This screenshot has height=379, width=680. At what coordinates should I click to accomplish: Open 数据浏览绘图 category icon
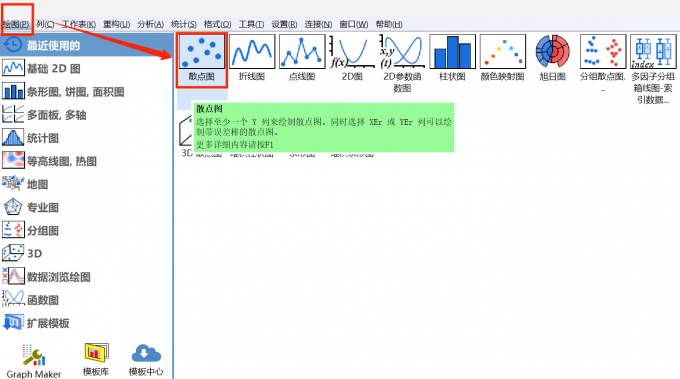13,277
